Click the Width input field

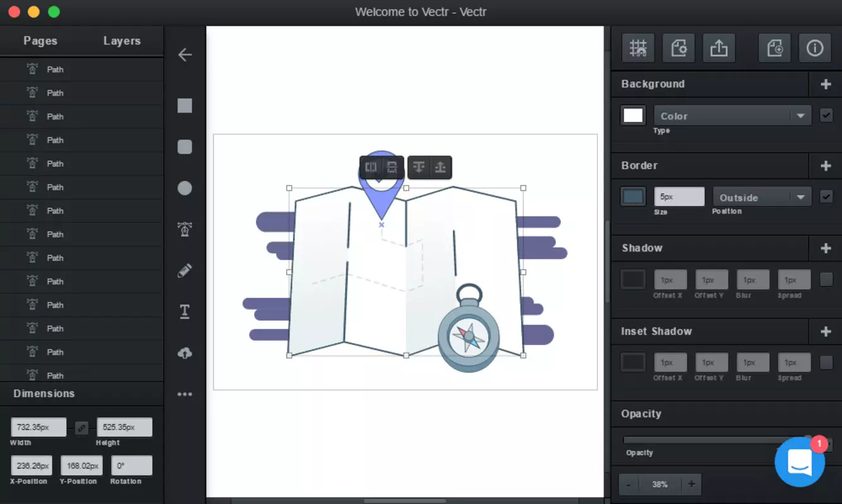[38, 427]
